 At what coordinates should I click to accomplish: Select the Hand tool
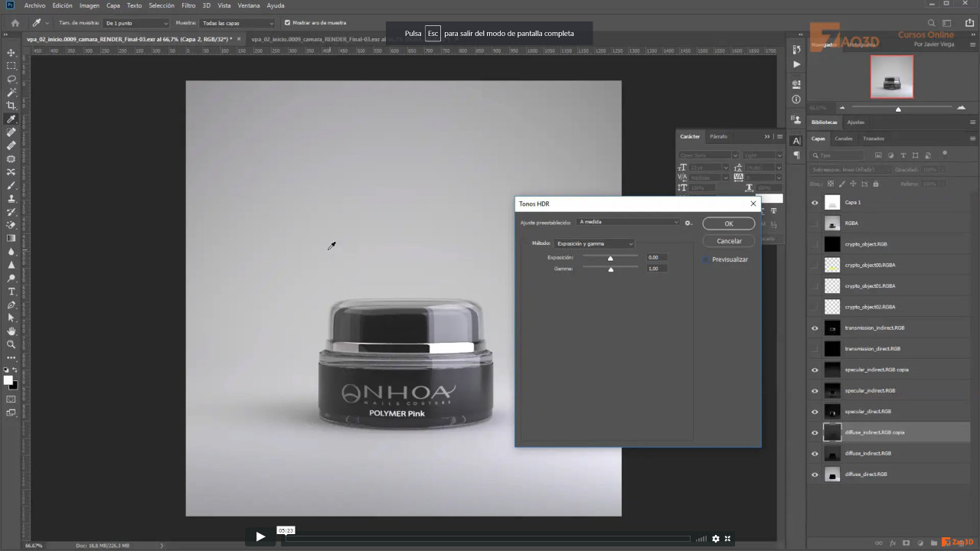11,331
